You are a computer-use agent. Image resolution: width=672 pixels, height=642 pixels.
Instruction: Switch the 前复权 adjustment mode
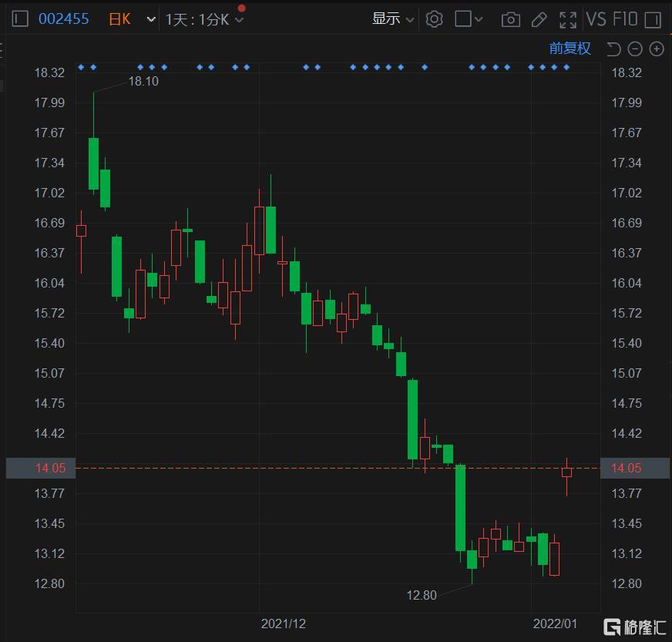point(570,48)
